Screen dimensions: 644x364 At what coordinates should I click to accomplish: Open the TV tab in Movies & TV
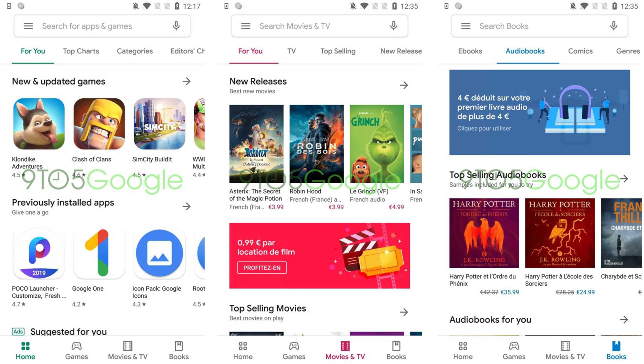(292, 51)
